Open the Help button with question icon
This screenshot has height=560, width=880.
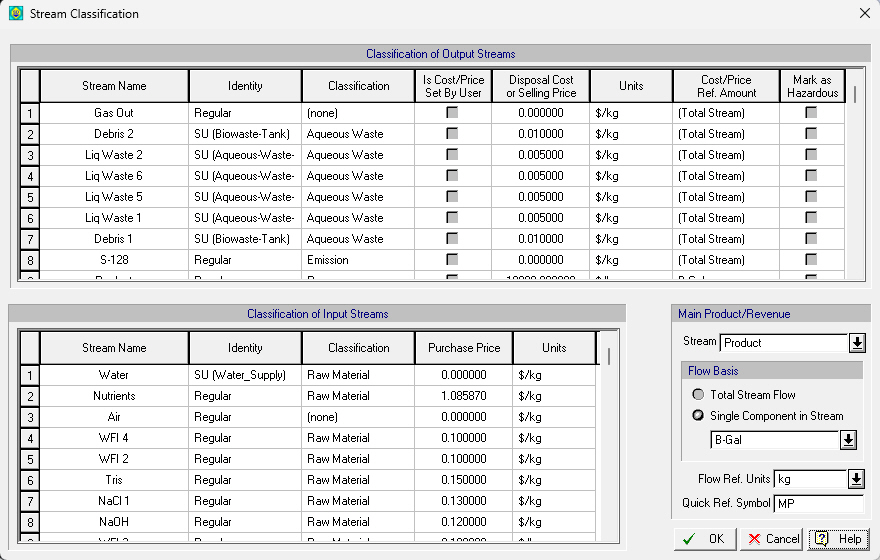[x=837, y=539]
